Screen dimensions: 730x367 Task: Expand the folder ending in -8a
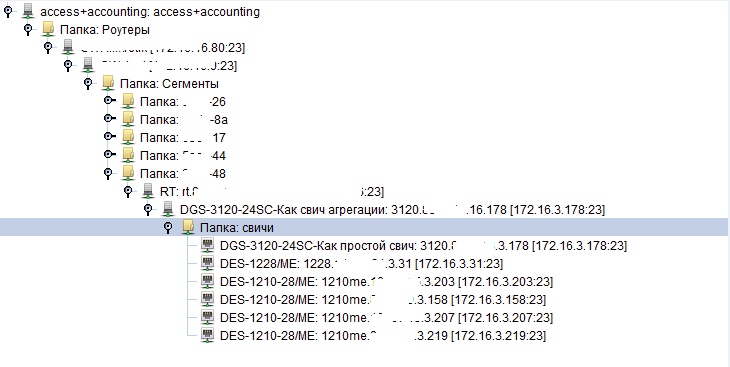coord(108,118)
